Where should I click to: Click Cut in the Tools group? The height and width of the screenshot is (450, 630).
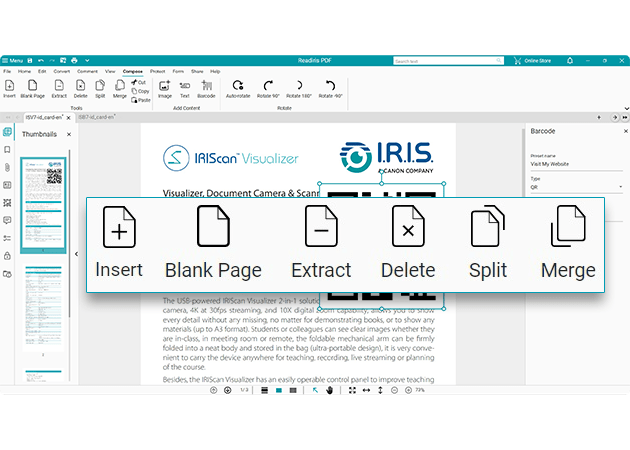(139, 82)
